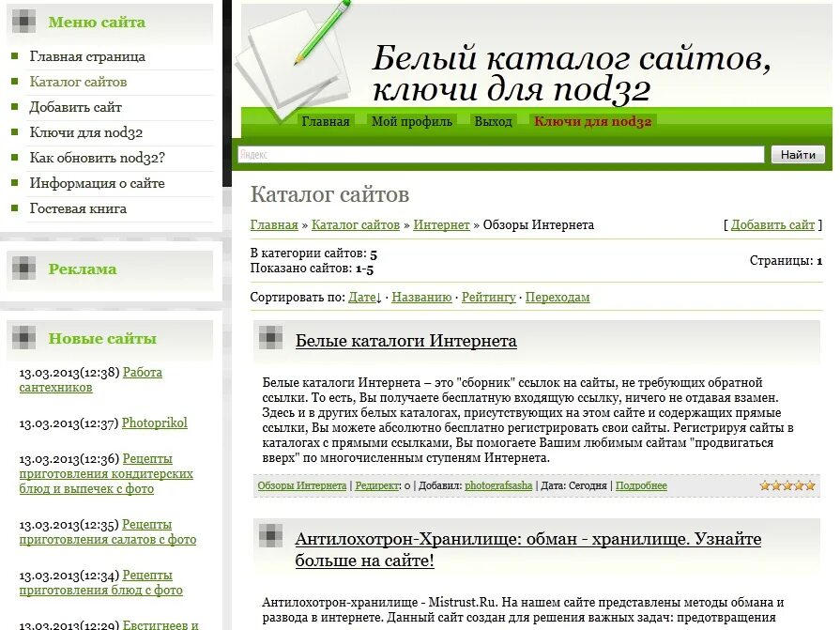Open the Евстигнеев new site link
Screen dimensions: 840x630
(x=160, y=624)
